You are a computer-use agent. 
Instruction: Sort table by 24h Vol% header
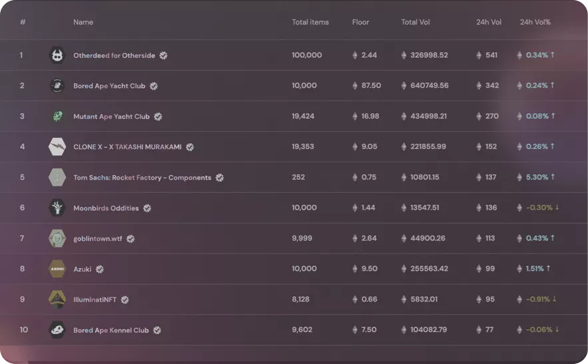[x=535, y=22]
